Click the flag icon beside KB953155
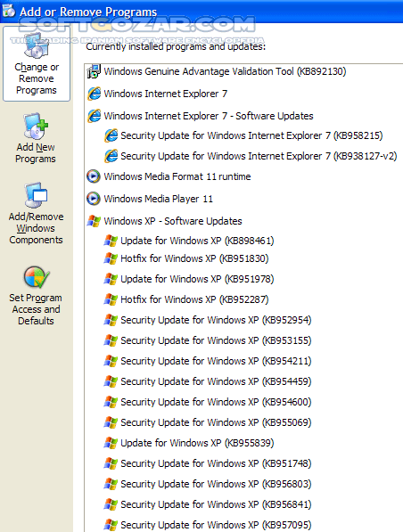The height and width of the screenshot is (532, 403). point(111,340)
